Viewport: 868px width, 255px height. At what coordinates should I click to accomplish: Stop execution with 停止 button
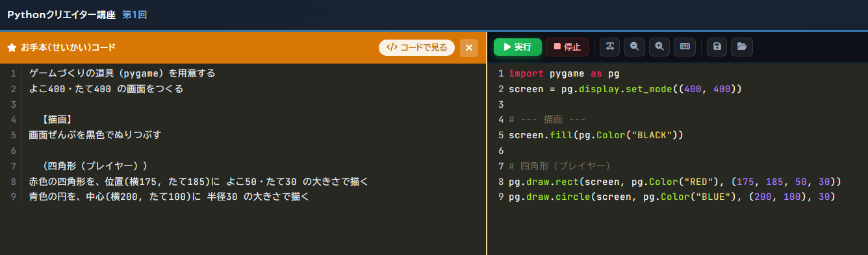[x=567, y=47]
